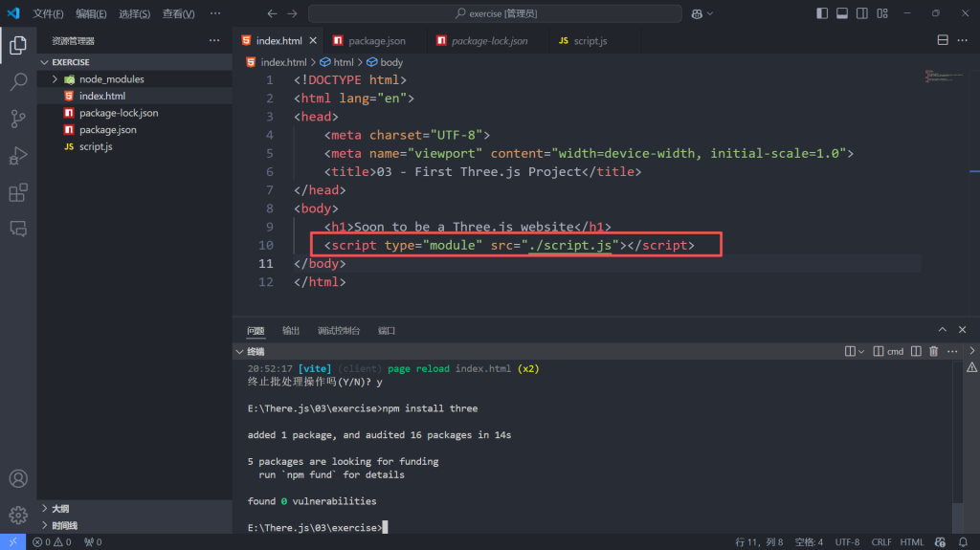Open the Manage gear settings icon

[x=17, y=516]
